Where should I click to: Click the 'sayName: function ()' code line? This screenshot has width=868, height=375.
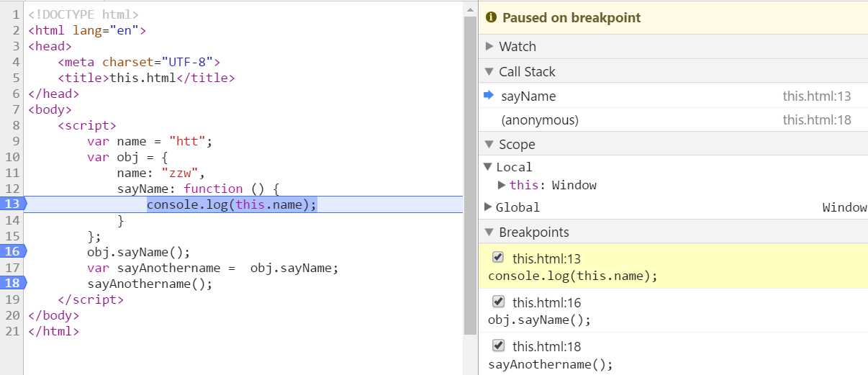point(198,189)
